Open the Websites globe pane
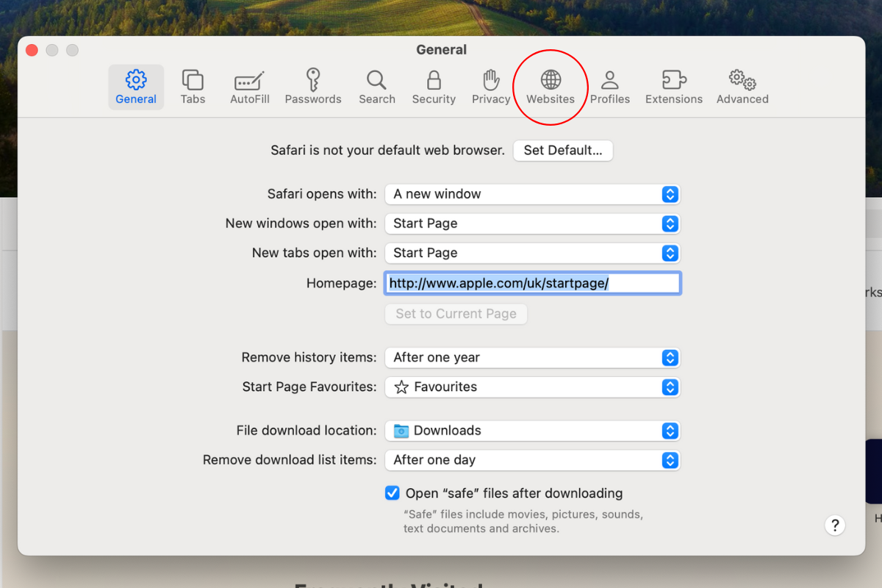The height and width of the screenshot is (588, 882). (550, 87)
